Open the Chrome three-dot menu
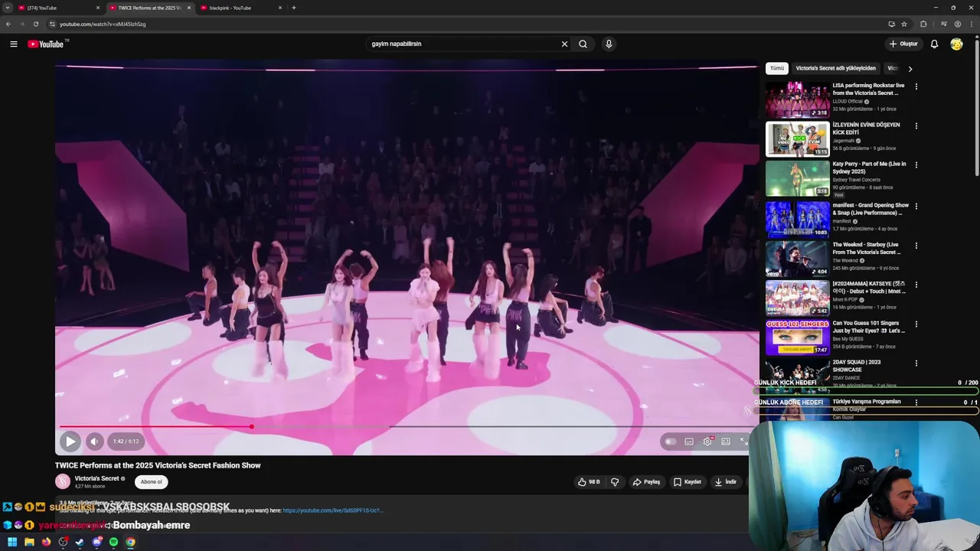The image size is (980, 551). click(971, 24)
